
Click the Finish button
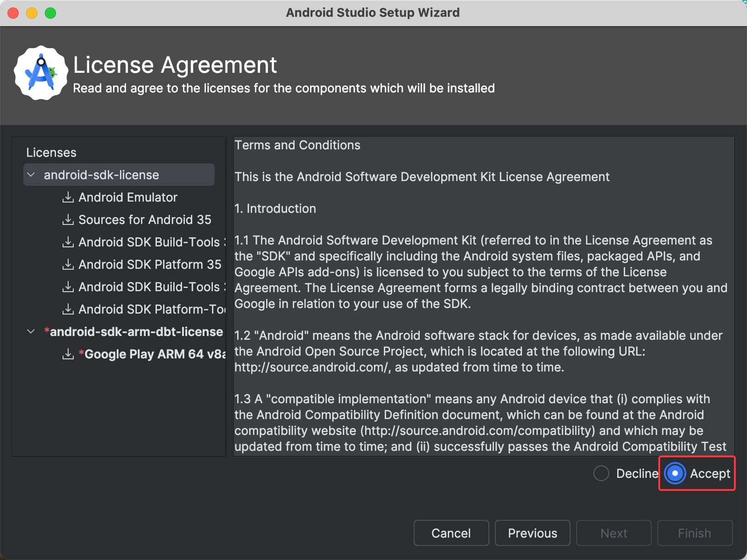tap(694, 533)
